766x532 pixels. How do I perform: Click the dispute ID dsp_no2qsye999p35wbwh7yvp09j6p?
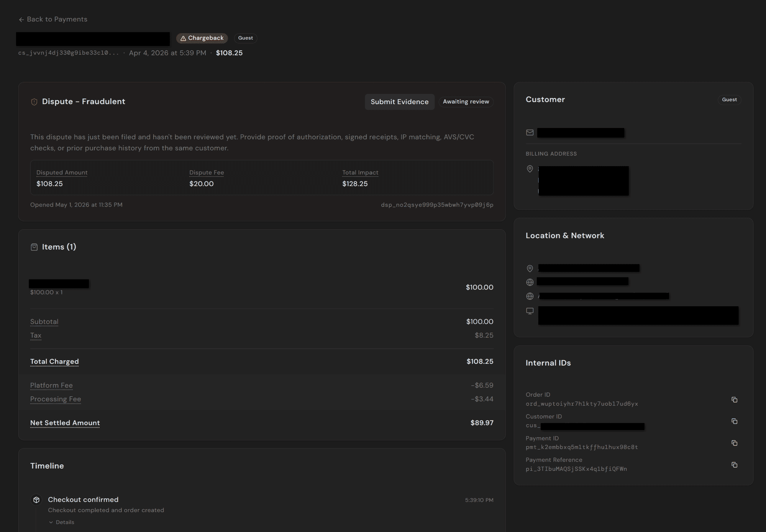click(437, 205)
